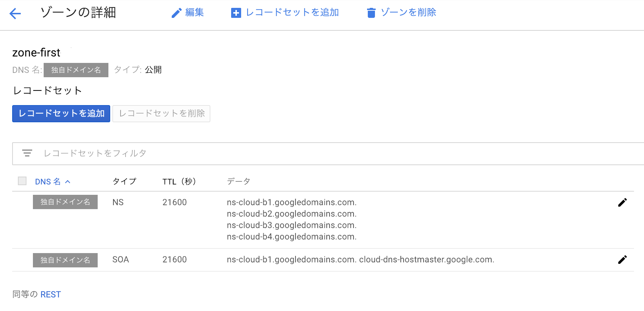Select the NS type cell
This screenshot has width=644, height=311.
tap(118, 202)
